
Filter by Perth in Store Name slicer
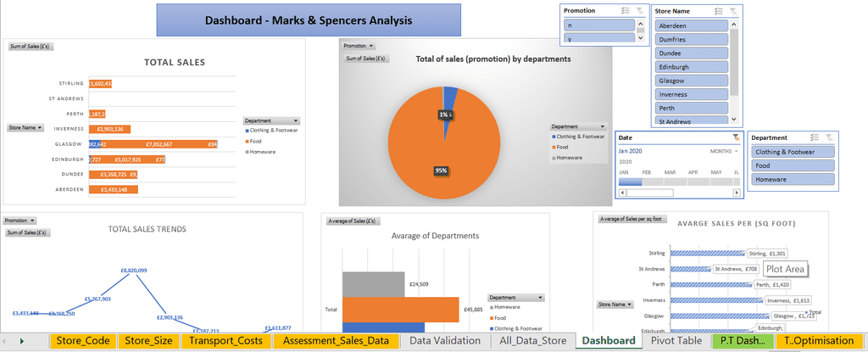click(691, 108)
